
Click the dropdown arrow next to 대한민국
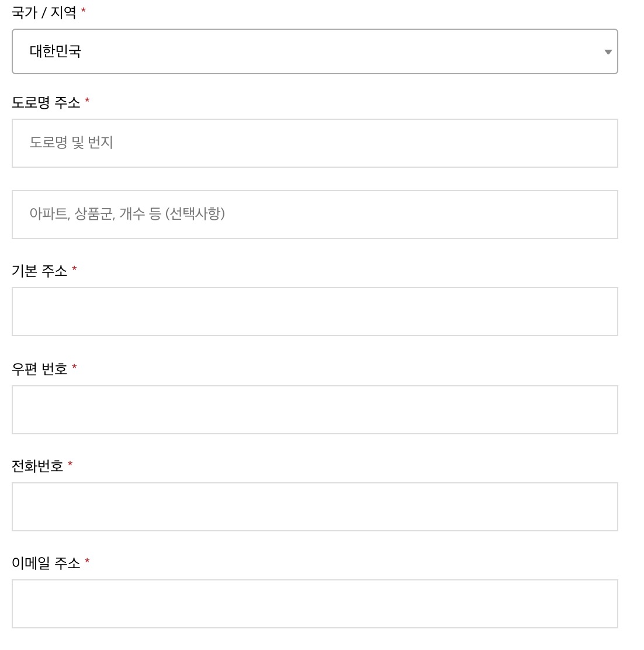[x=607, y=51]
